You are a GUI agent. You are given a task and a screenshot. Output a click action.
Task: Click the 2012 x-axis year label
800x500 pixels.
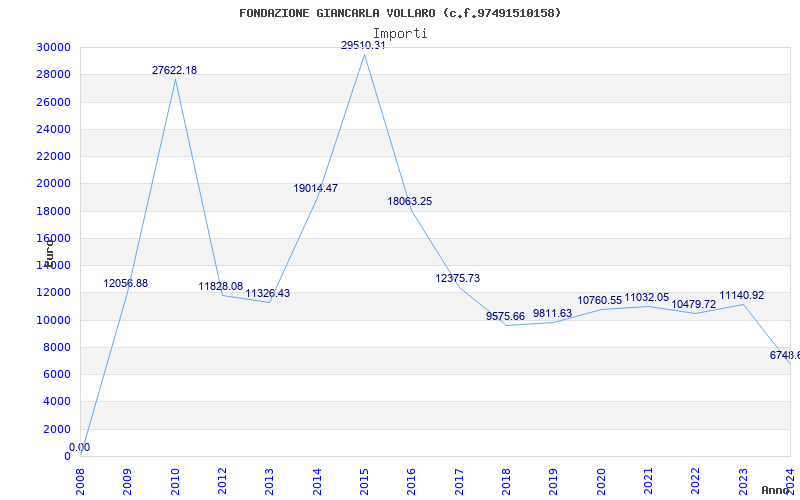click(x=222, y=482)
